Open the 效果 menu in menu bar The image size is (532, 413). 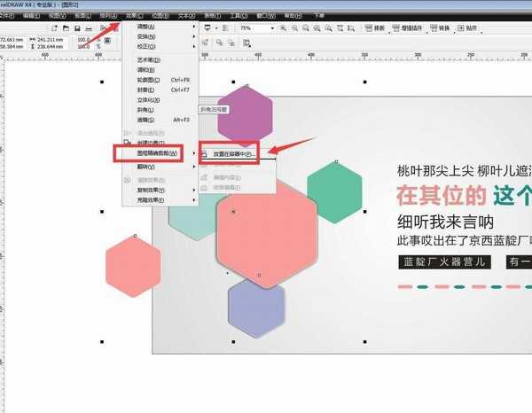pyautogui.click(x=133, y=15)
